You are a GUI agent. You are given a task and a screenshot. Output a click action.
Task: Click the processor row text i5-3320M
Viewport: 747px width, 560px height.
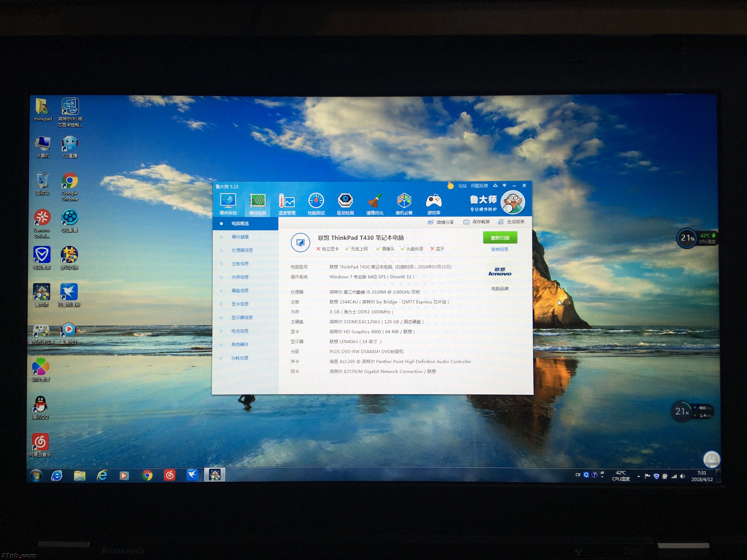[375, 292]
